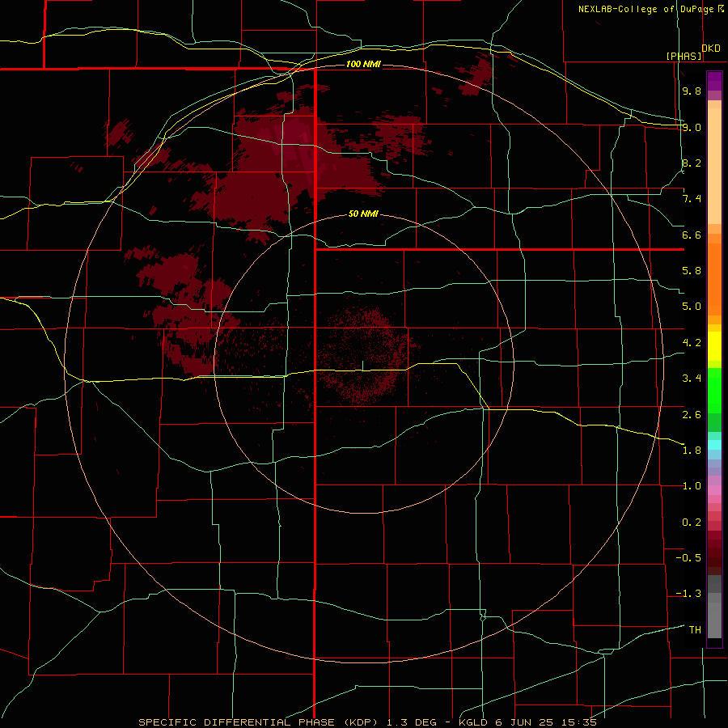Click the 1.8 scale label
Image resolution: width=728 pixels, height=728 pixels.
[x=692, y=451]
